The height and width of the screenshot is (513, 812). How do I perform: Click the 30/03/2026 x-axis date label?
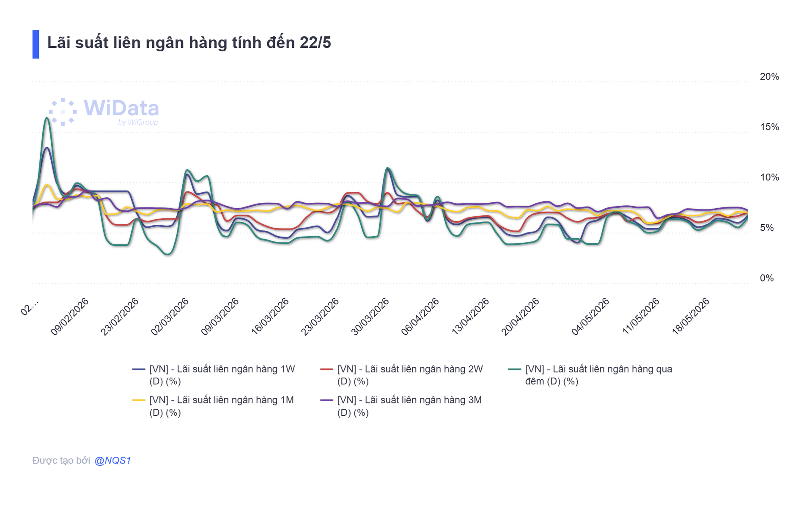click(x=370, y=317)
